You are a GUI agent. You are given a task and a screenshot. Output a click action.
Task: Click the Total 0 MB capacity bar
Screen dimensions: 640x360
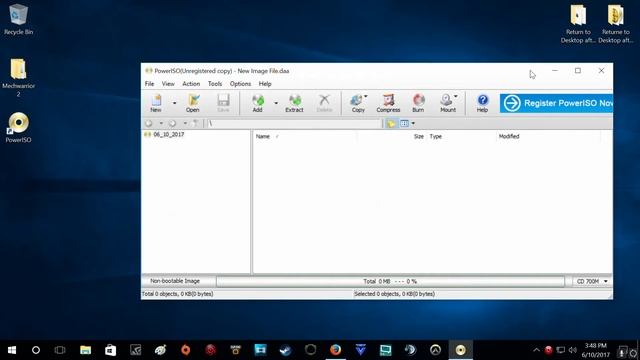click(390, 281)
